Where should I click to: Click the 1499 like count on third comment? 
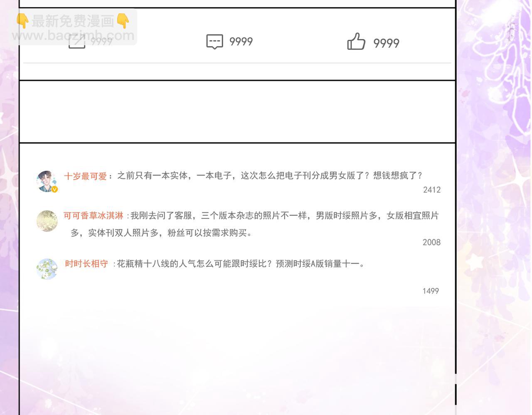pyautogui.click(x=430, y=291)
